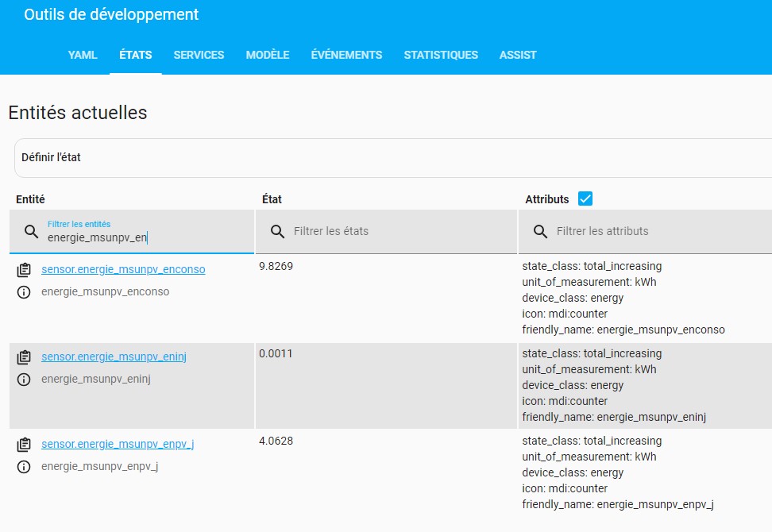This screenshot has width=772, height=532.
Task: Click the search icon in states filter
Action: 278,231
